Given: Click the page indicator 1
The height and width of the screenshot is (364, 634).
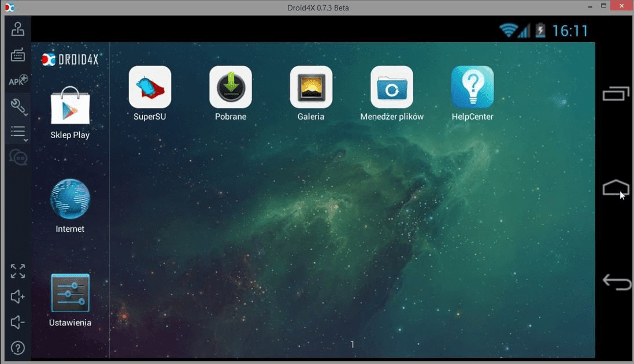Looking at the screenshot, I should [352, 344].
